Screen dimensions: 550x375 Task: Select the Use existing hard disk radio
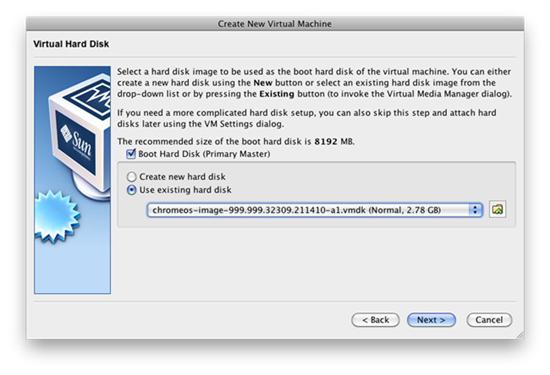pos(131,190)
